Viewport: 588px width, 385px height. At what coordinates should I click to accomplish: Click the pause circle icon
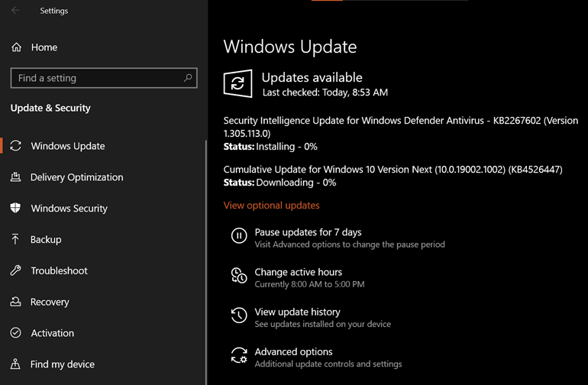(x=239, y=236)
